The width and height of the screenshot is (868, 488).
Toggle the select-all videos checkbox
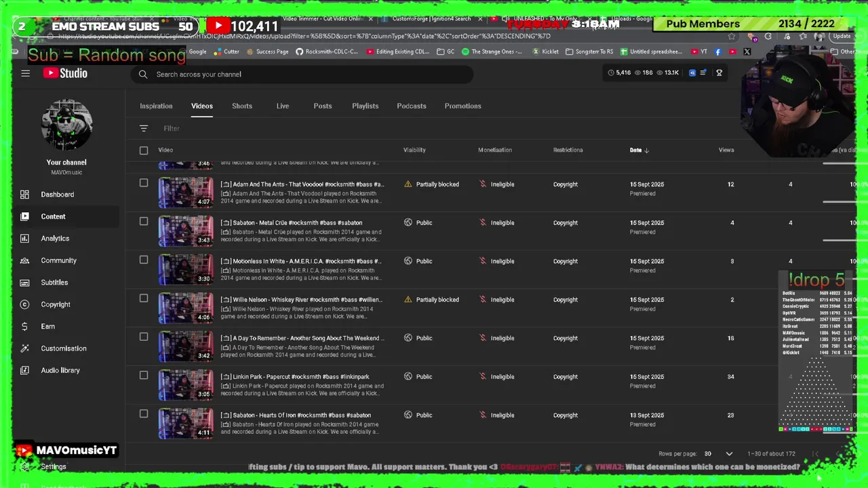click(144, 150)
